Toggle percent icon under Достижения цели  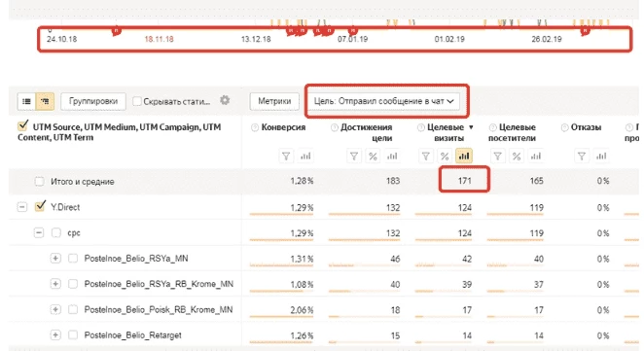coord(373,156)
